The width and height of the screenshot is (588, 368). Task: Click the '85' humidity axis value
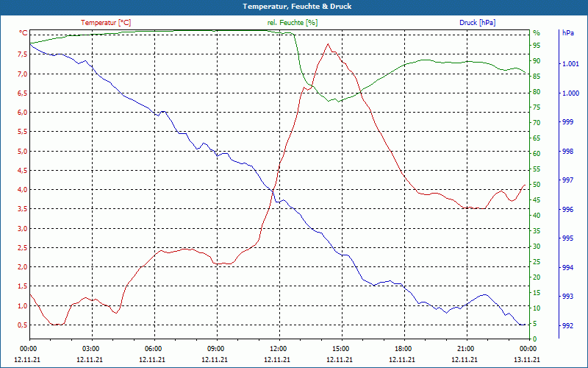537,77
